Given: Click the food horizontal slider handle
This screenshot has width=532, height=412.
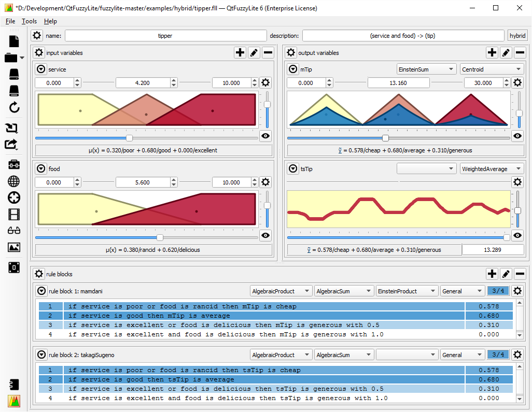Looking at the screenshot, I should [x=160, y=237].
